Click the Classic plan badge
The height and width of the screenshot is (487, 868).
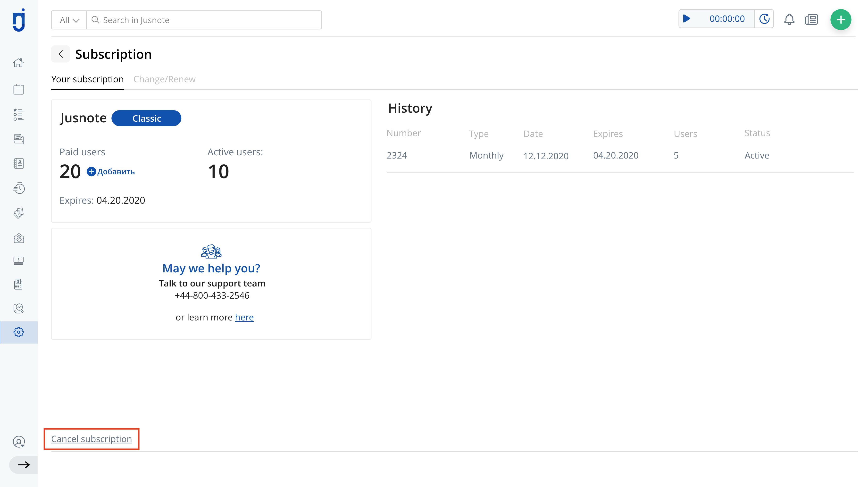[x=146, y=118]
